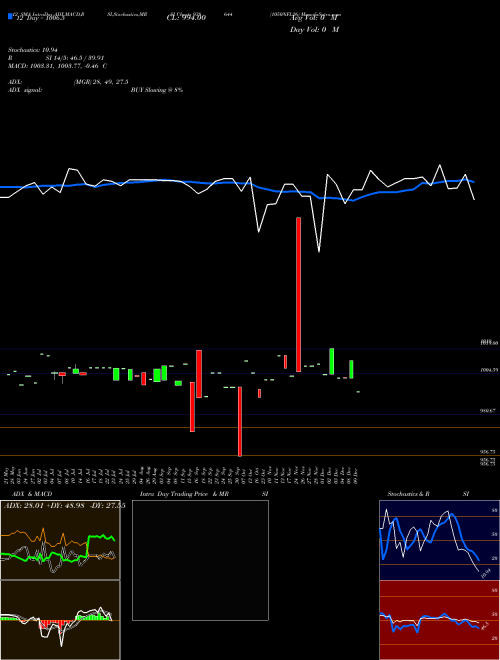Viewport: 500px width, 660px height.
Task: Click the 'Stochastics & R SI' panel title
Action: click(428, 494)
